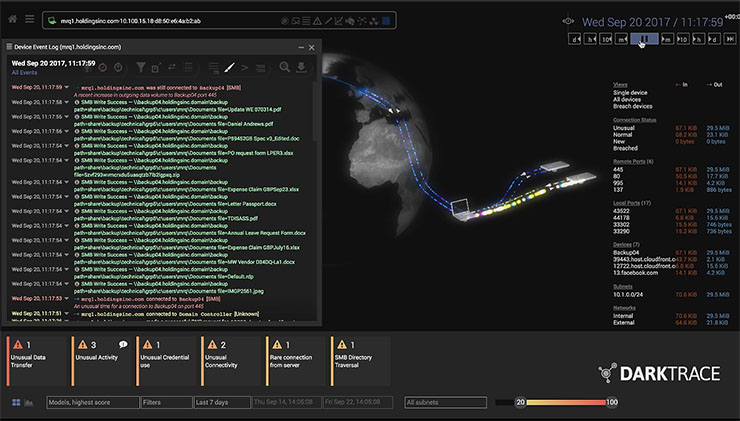Screen dimensions: 740x421
Task: Click the home icon in the top bar
Action: pos(13,19)
